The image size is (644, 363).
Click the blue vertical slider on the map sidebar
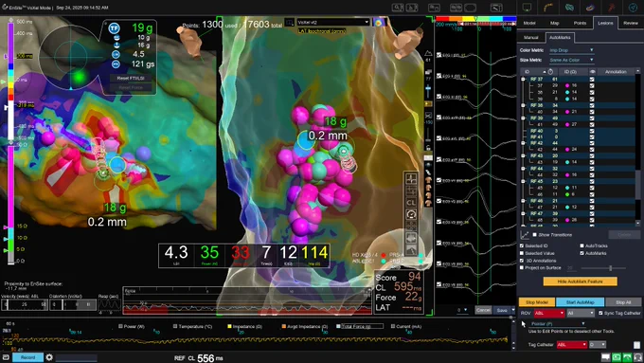pyautogui.click(x=428, y=91)
